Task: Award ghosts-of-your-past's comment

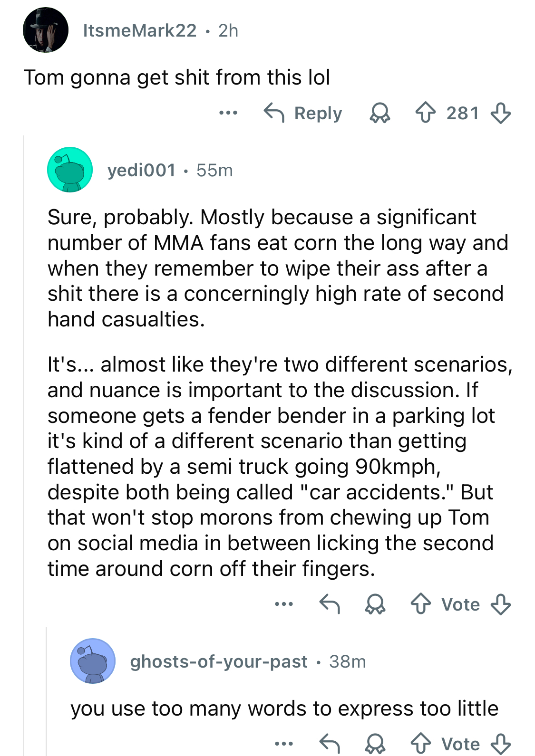Action: [375, 743]
